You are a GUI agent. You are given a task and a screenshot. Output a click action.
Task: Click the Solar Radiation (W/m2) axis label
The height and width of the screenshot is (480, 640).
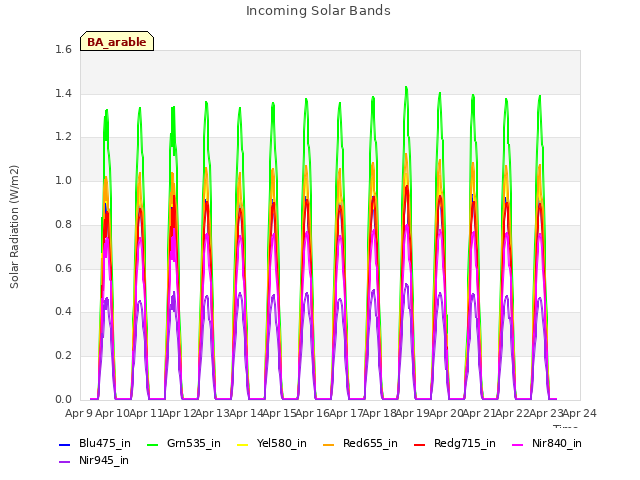14,227
